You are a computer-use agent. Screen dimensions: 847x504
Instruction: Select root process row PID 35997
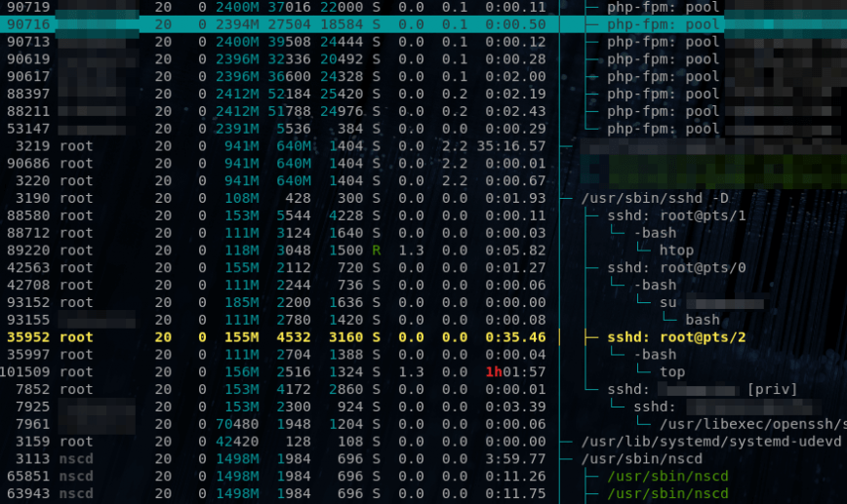point(423,355)
